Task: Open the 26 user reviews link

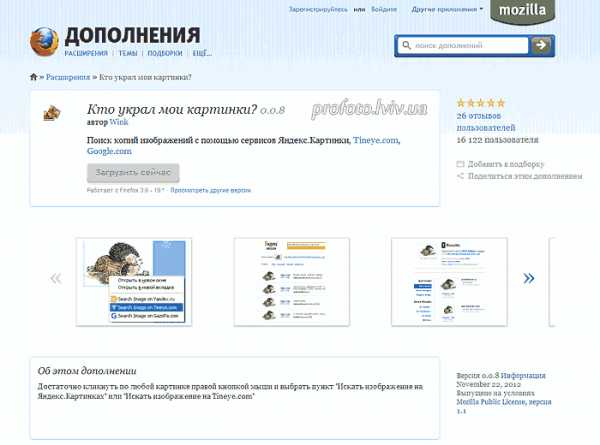Action: pos(486,121)
